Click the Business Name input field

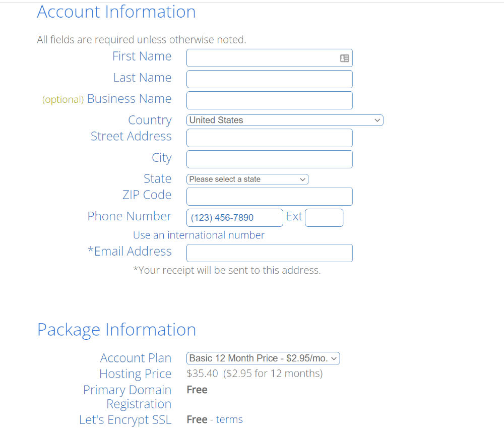point(269,100)
